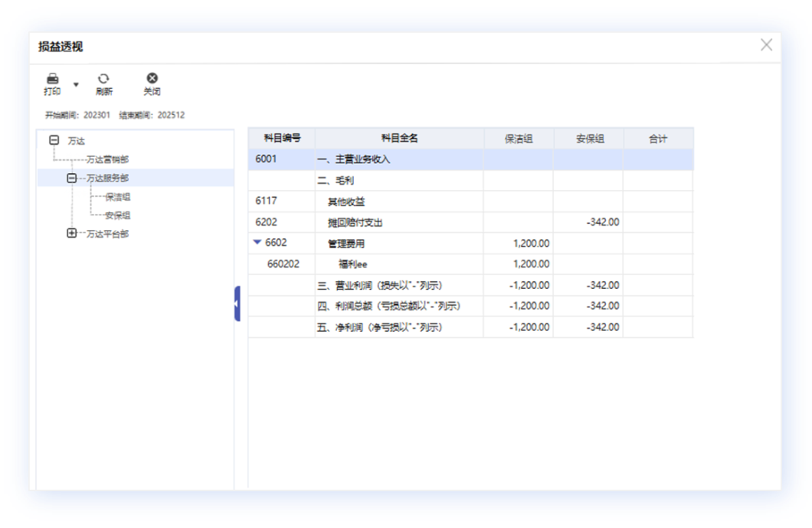Click the 合计 column header
The height and width of the screenshot is (528, 812).
point(657,139)
